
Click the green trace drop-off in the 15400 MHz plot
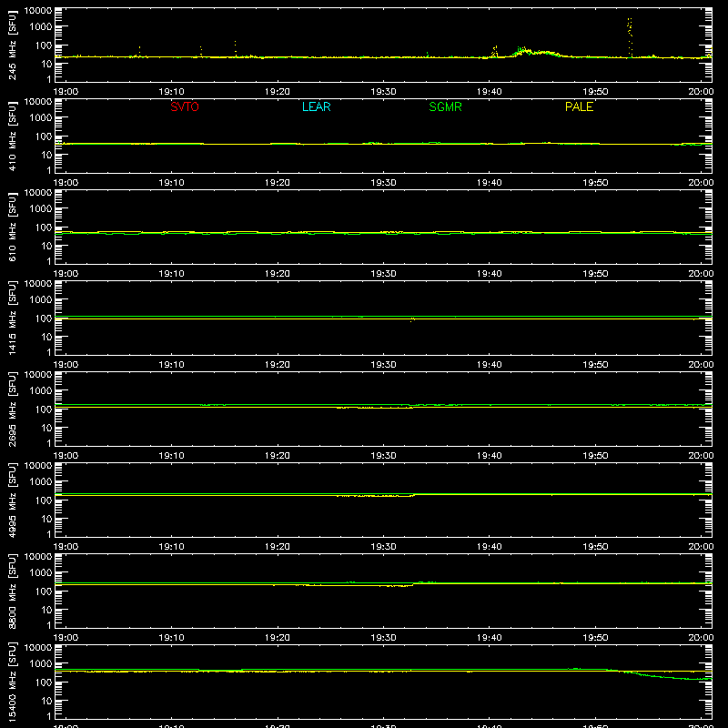point(664,675)
